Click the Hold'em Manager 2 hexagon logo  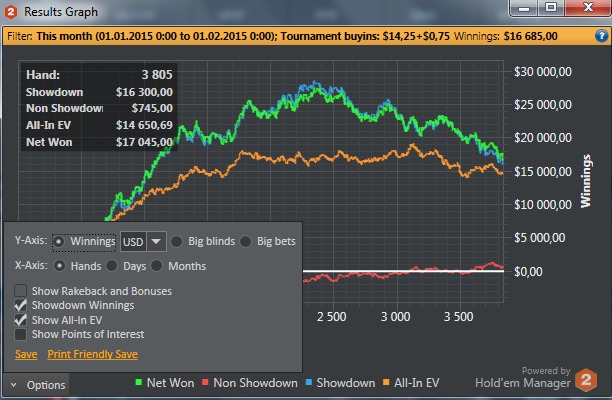coord(586,379)
